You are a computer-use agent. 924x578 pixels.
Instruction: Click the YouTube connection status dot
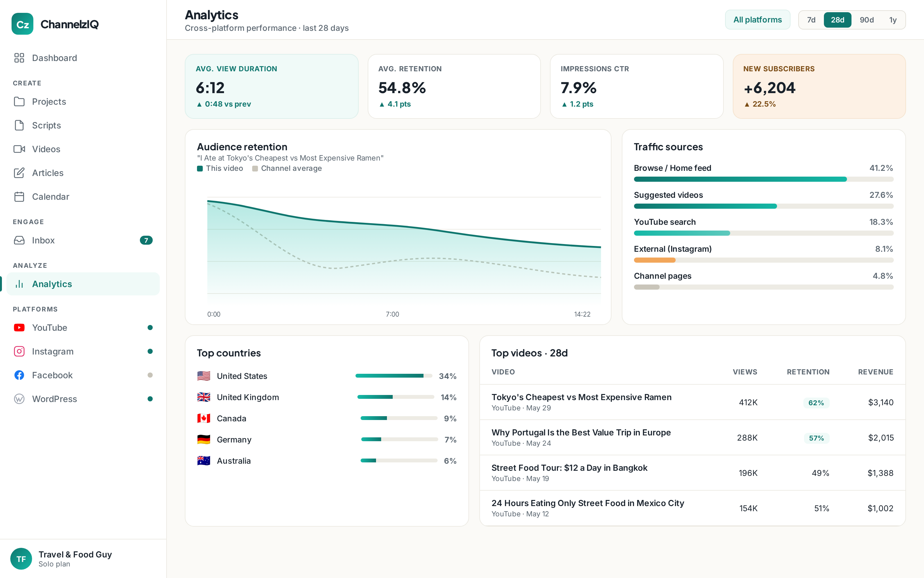point(150,328)
